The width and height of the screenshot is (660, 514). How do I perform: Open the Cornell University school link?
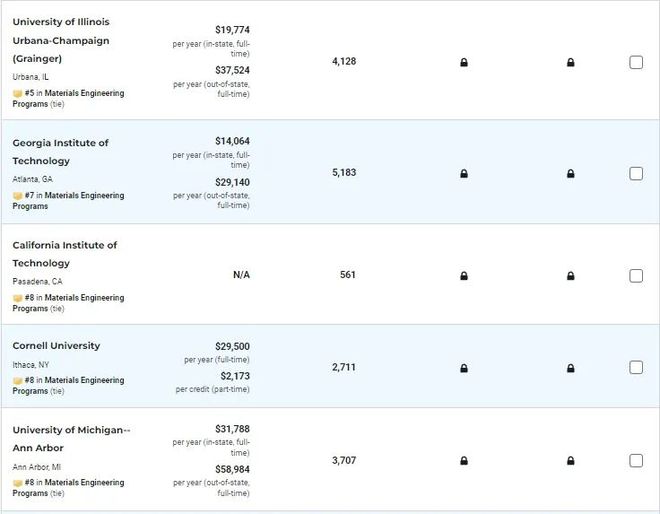(56, 346)
